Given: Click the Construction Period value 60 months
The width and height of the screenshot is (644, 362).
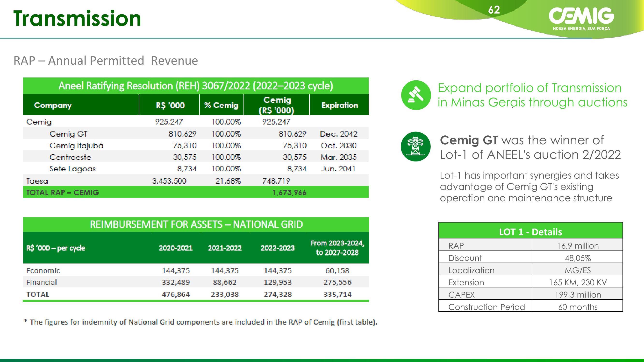Looking at the screenshot, I should tap(578, 307).
